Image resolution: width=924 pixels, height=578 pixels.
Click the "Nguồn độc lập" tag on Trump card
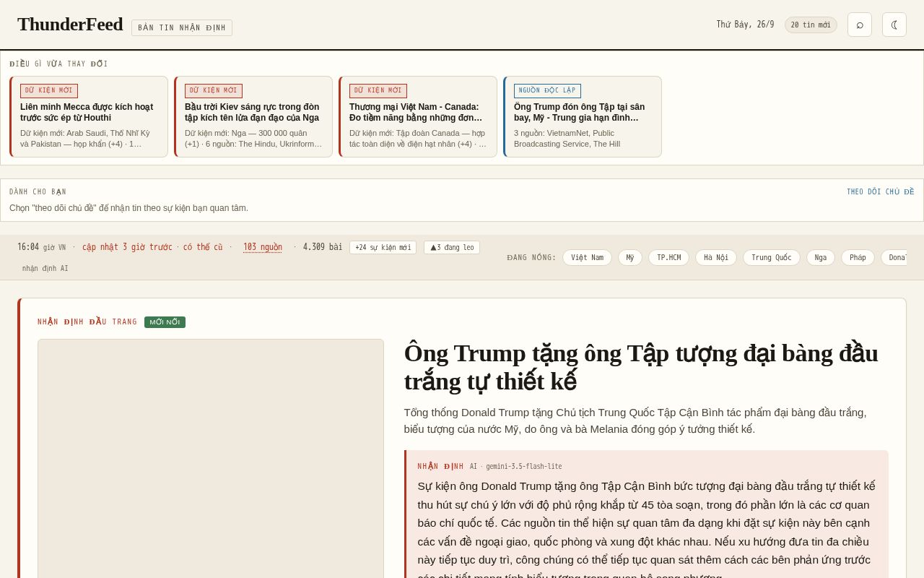point(547,91)
